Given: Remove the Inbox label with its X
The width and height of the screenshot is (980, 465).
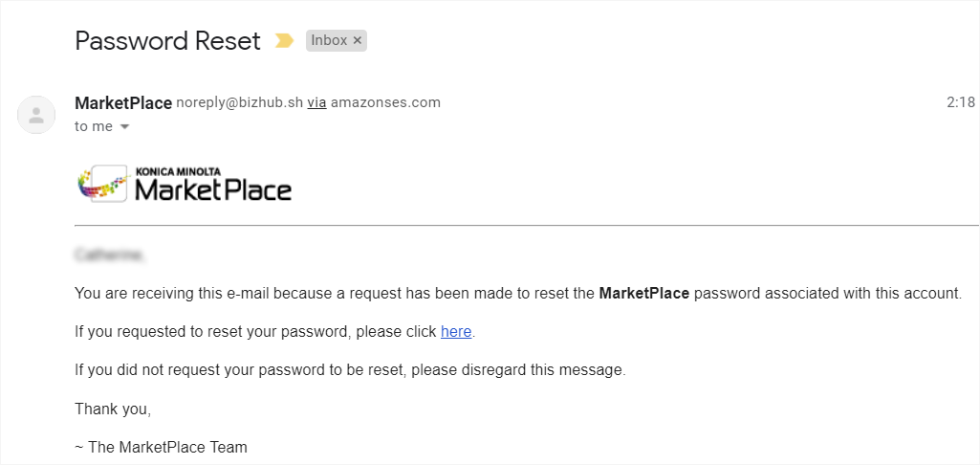Looking at the screenshot, I should (x=358, y=40).
